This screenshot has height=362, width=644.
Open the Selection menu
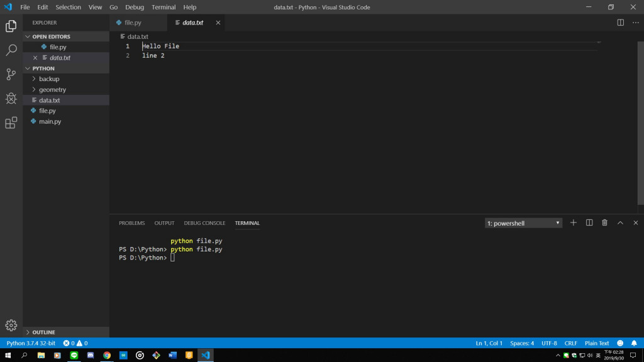(68, 7)
